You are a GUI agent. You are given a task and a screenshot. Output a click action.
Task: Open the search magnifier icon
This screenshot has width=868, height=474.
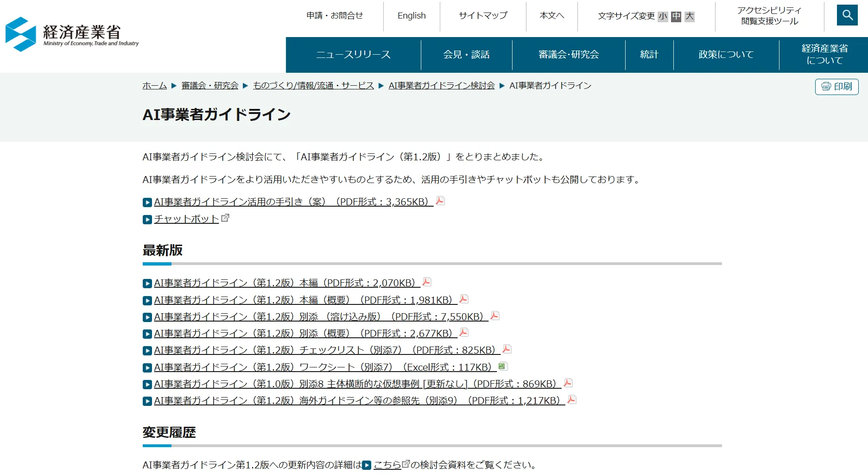pos(847,15)
